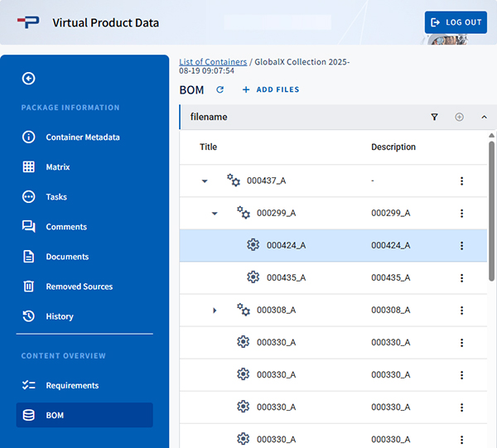Collapse the filename panel with chevron

tap(484, 118)
